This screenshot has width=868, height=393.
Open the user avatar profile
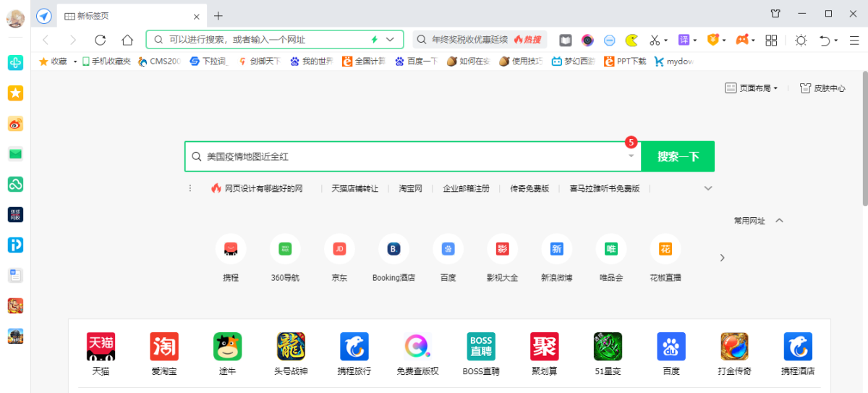tap(15, 19)
